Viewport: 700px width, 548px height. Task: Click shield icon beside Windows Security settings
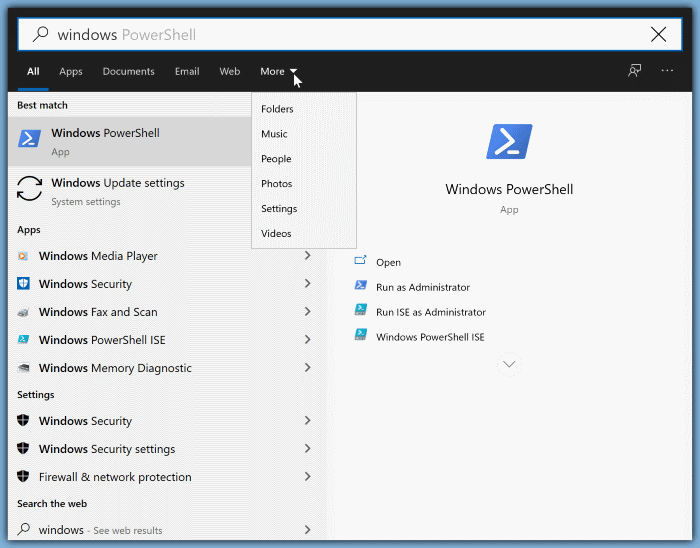[x=23, y=448]
